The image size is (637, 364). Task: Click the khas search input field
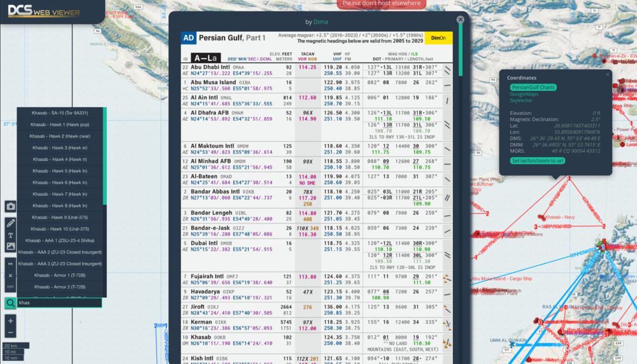coord(59,303)
